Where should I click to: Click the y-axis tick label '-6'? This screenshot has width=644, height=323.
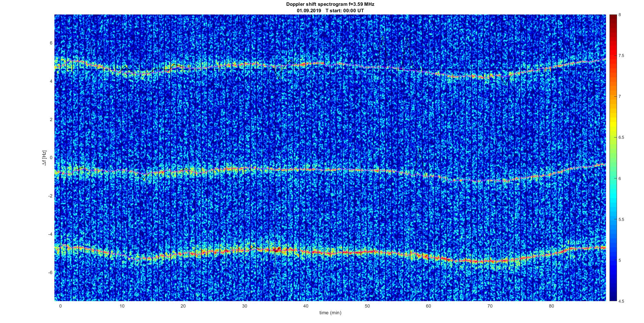[50, 273]
